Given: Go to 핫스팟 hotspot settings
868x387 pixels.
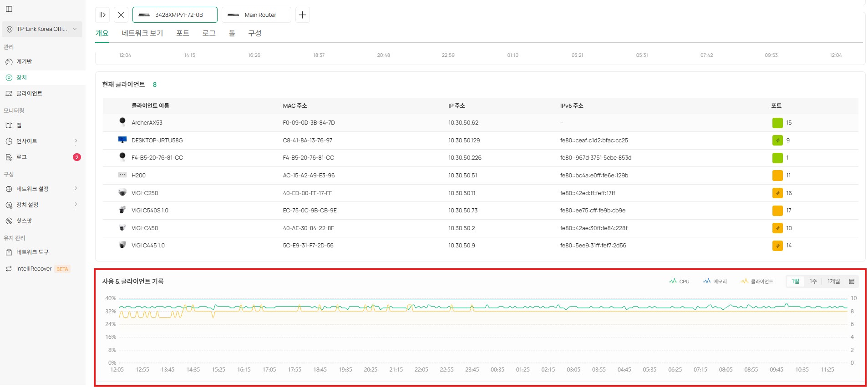Looking at the screenshot, I should tap(24, 221).
